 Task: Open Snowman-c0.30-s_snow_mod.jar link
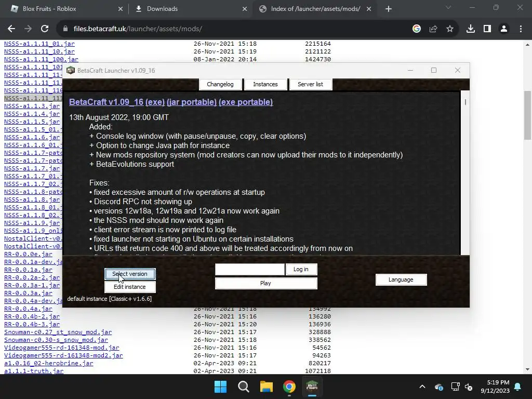click(56, 340)
